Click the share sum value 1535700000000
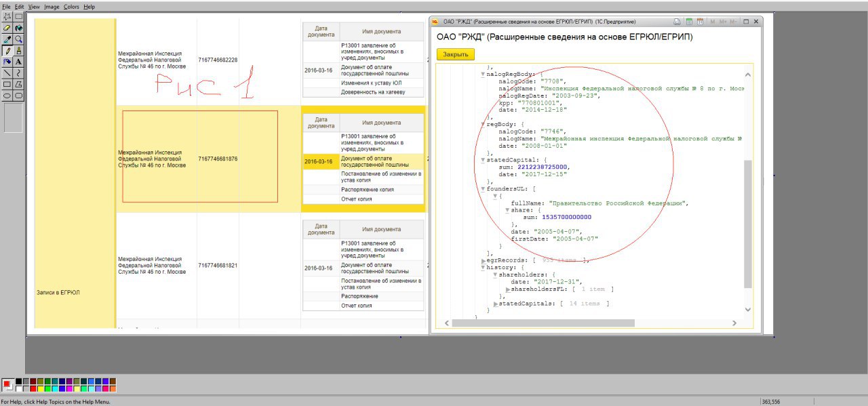Viewport: 868px width, 406px height. tap(567, 217)
